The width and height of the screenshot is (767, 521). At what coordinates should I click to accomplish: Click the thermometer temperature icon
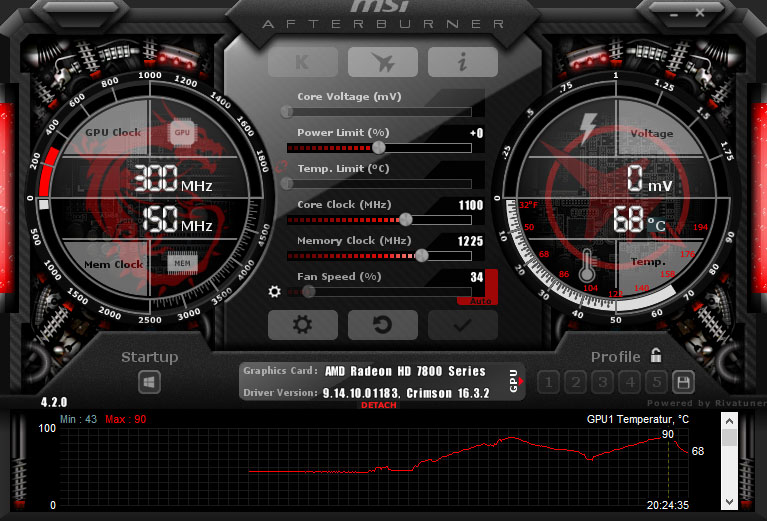(x=587, y=267)
